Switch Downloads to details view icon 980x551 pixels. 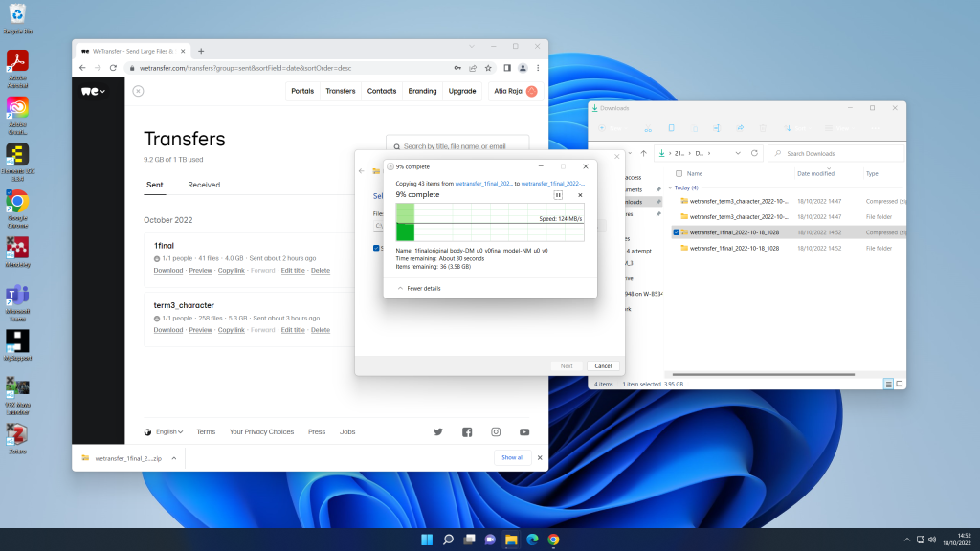click(x=888, y=385)
